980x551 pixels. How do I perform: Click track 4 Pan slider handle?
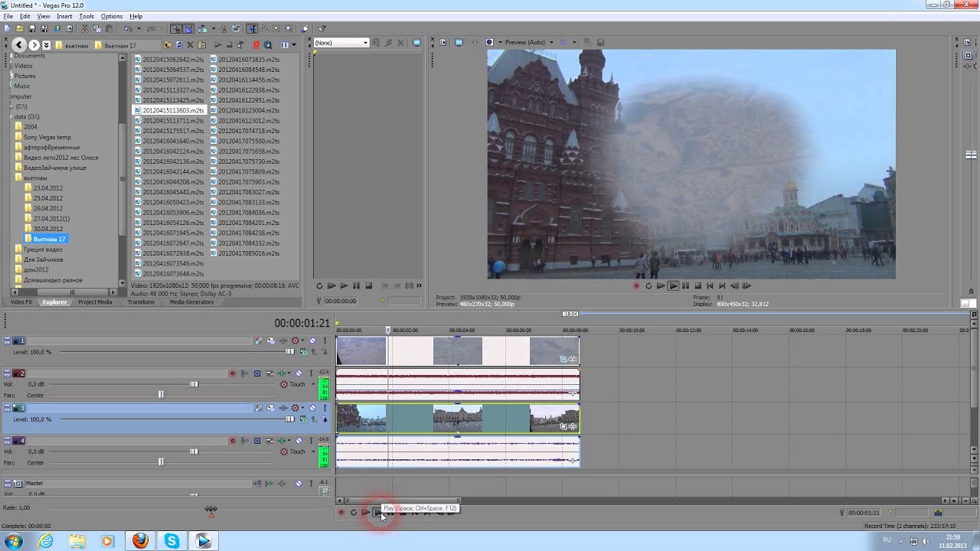click(161, 462)
